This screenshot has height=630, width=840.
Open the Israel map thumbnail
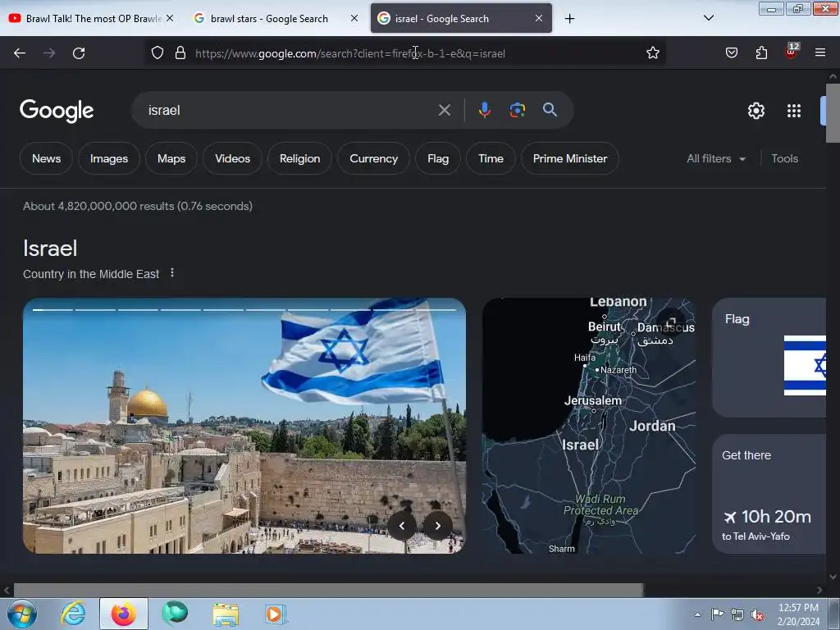[x=589, y=426]
